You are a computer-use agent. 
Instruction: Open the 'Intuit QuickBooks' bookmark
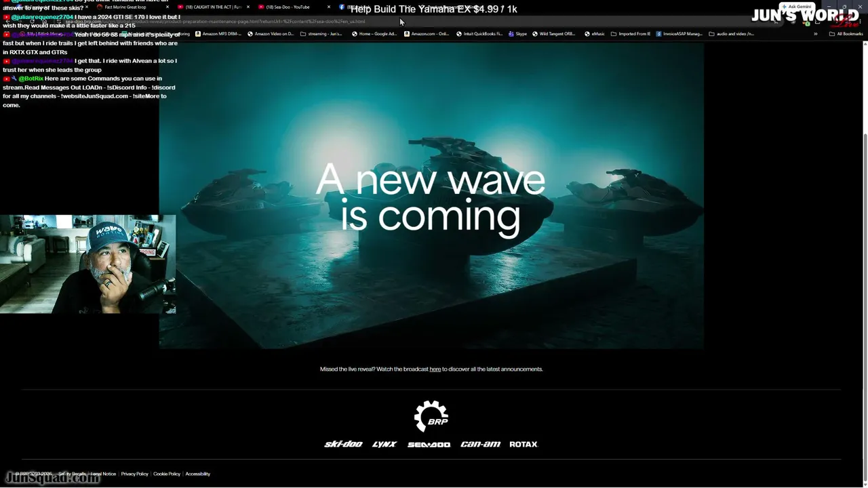[479, 34]
